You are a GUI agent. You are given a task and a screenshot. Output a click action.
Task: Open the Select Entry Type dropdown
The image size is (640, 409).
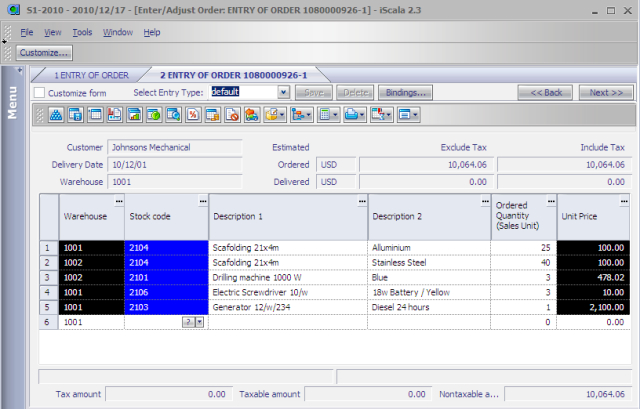pos(283,92)
